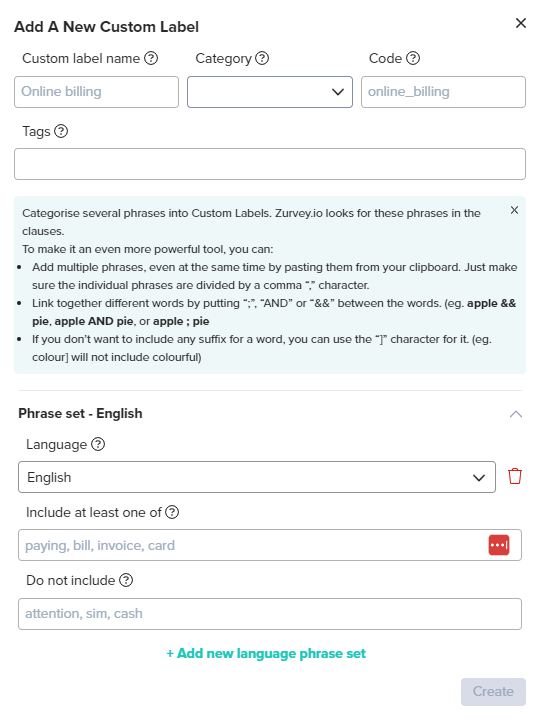
Task: Click help icon next to Tags
Action: pos(61,131)
